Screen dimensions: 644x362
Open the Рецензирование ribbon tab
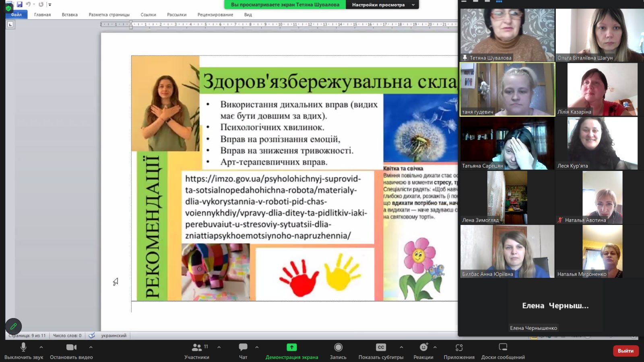215,14
